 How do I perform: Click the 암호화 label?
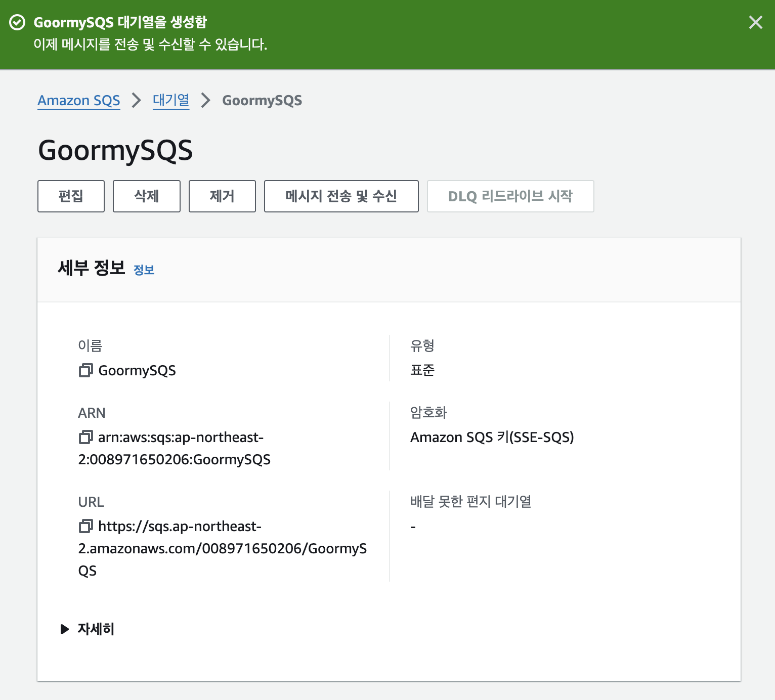[x=428, y=413]
